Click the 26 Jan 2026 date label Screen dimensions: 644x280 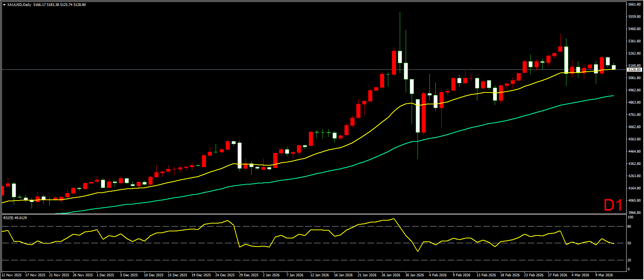(391, 275)
